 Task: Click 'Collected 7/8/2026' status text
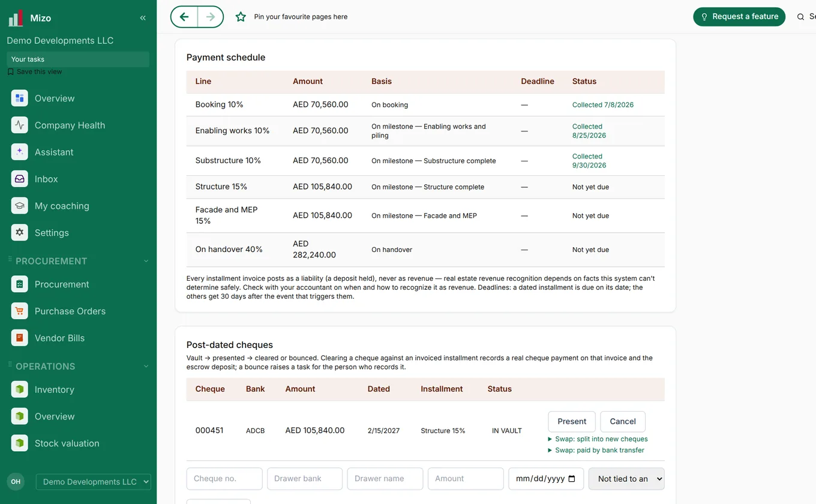[603, 104]
